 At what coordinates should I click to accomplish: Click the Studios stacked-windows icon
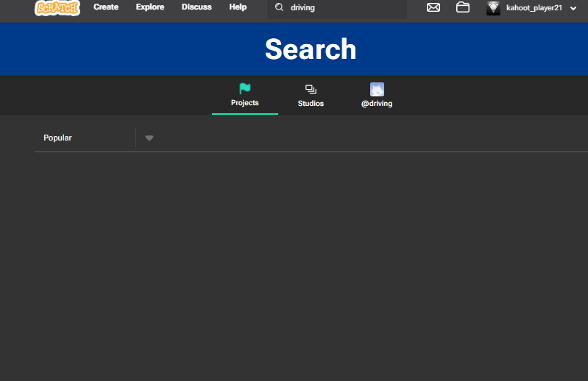pos(311,89)
